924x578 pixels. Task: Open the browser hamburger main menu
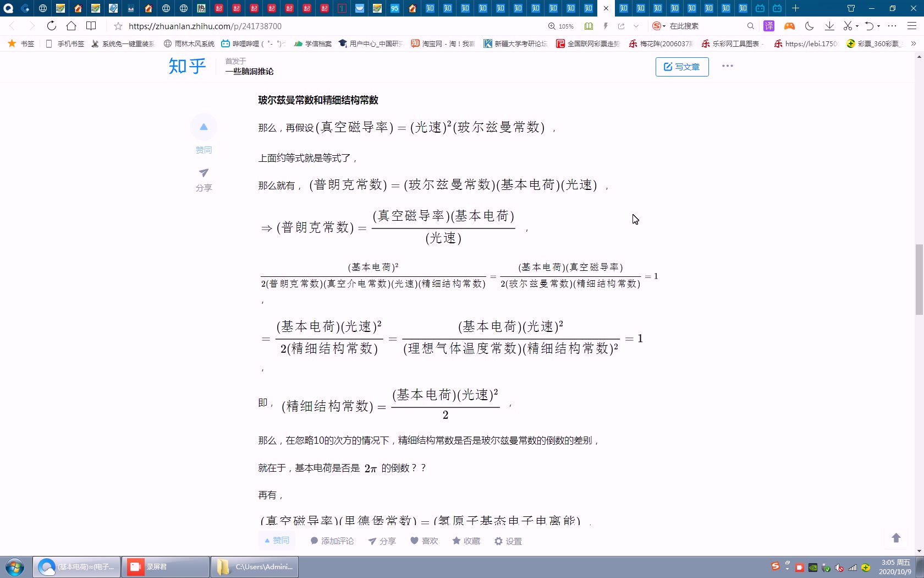912,26
